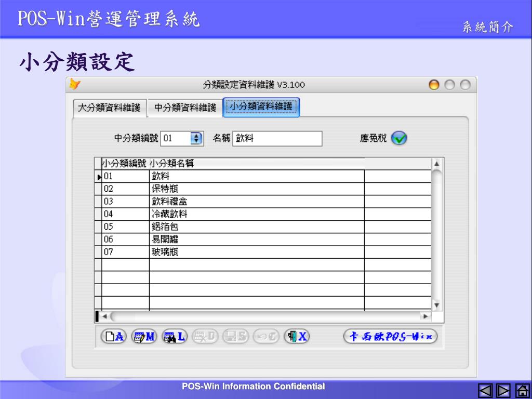Toggle the 應免稅 green checkmark
The width and height of the screenshot is (532, 399).
(399, 138)
